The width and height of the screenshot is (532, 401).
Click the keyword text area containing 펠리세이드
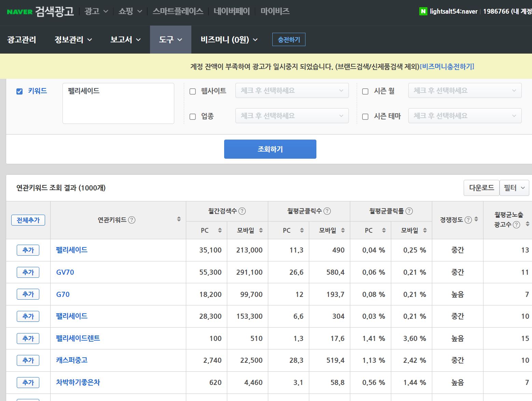point(118,103)
